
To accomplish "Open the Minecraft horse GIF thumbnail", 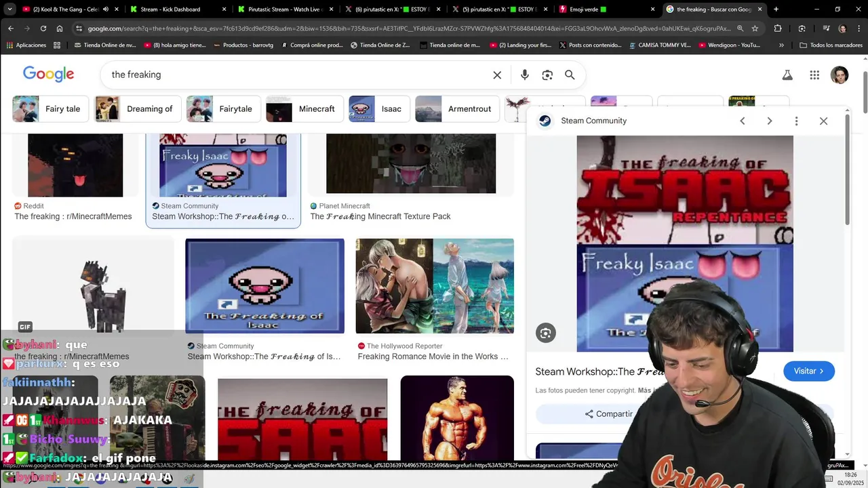I will [93, 285].
